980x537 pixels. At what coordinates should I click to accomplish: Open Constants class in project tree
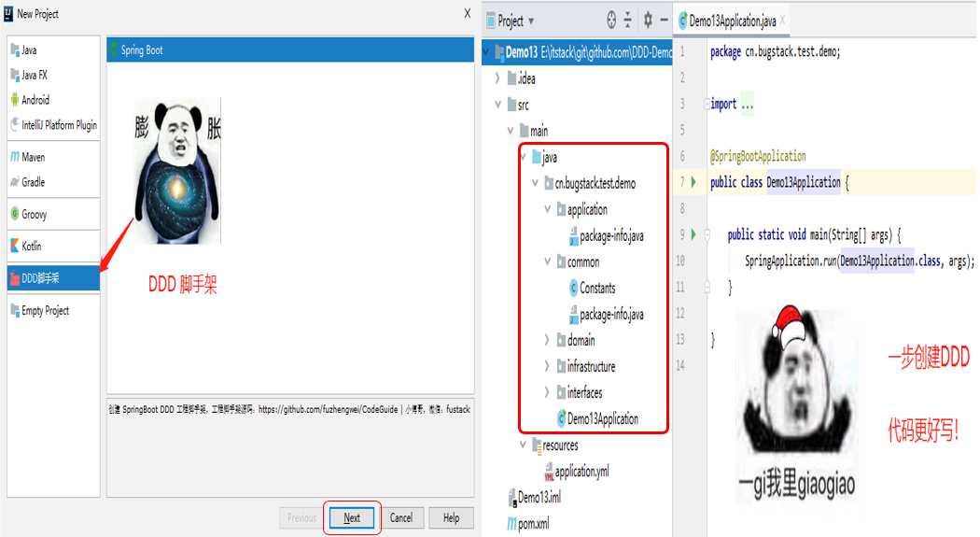click(x=591, y=289)
